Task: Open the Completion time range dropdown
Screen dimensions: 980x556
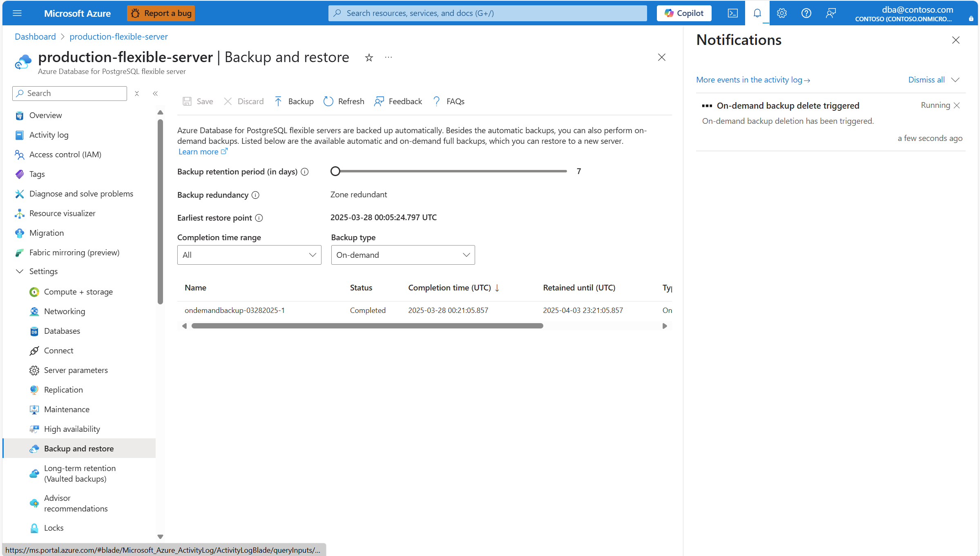Action: click(249, 255)
